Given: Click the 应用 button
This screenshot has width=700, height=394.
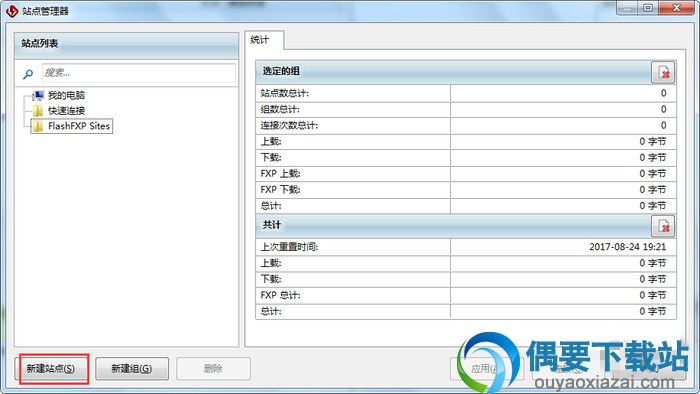Looking at the screenshot, I should 487,369.
